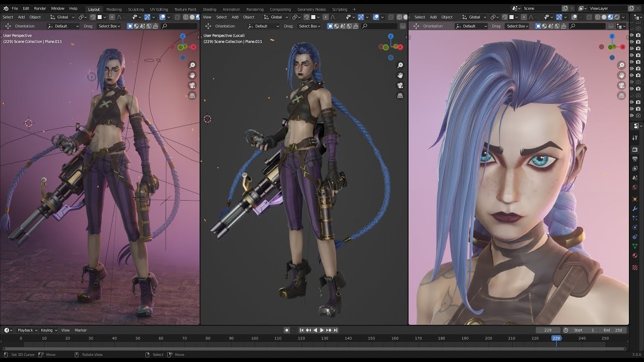The width and height of the screenshot is (644, 362).
Task: Click the zoom magnifier in the left viewport
Action: (192, 65)
